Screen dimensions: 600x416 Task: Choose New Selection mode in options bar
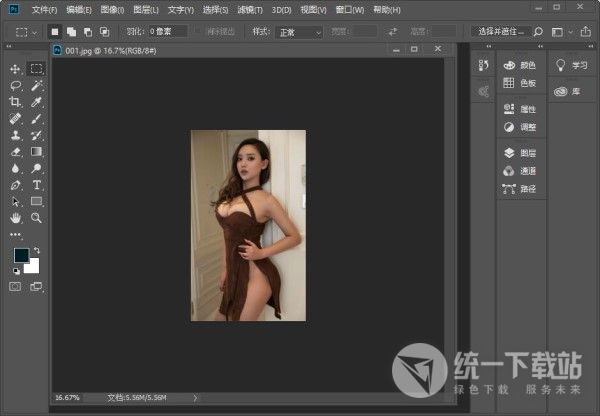pyautogui.click(x=55, y=32)
